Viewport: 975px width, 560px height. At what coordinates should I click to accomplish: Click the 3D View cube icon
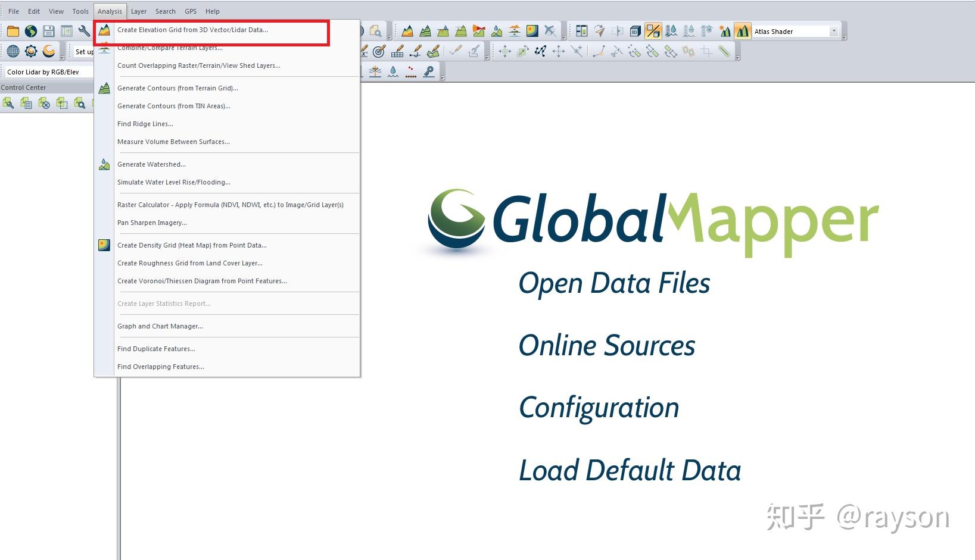pos(636,31)
